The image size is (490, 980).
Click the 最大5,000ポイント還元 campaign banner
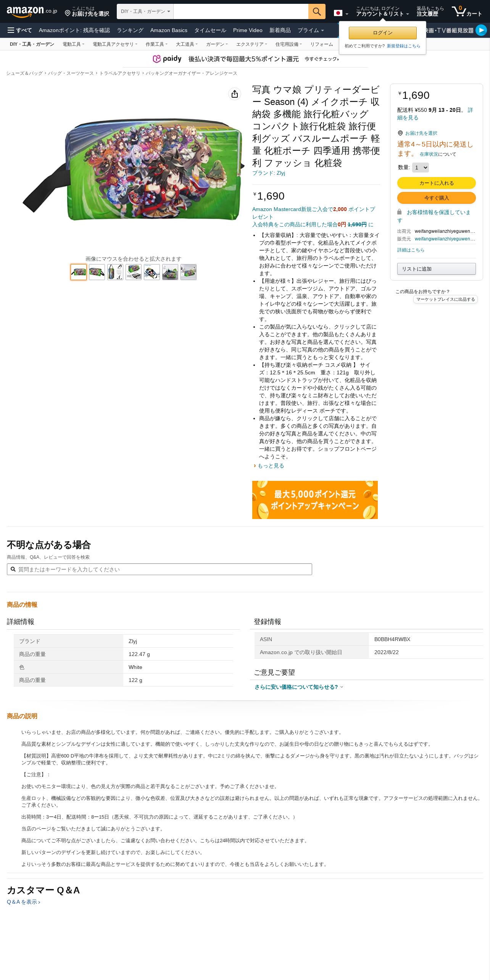(x=315, y=500)
